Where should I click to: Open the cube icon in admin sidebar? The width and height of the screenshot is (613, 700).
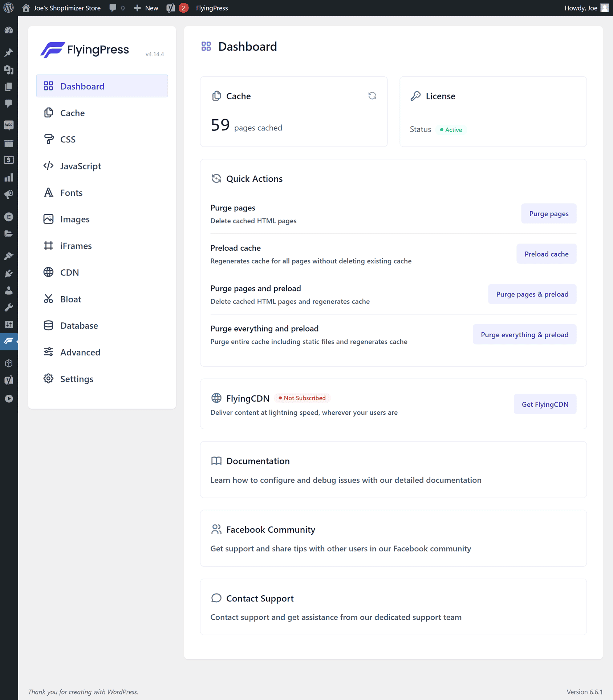click(9, 363)
